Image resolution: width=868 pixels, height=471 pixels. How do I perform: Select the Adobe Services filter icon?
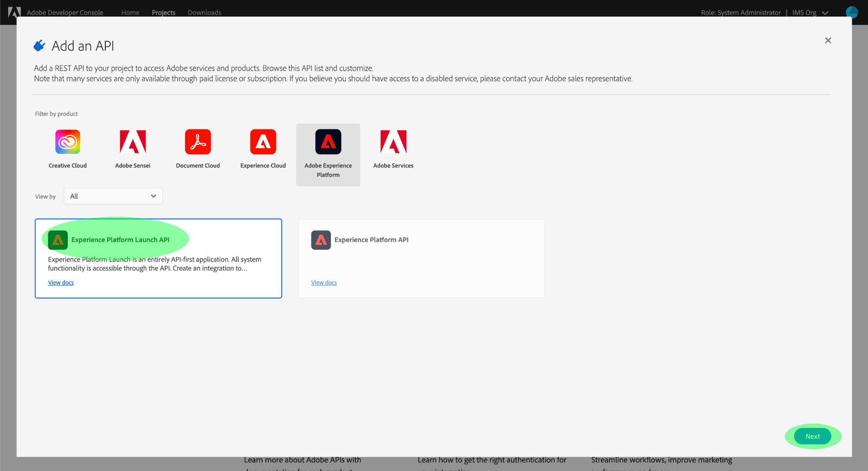tap(393, 142)
